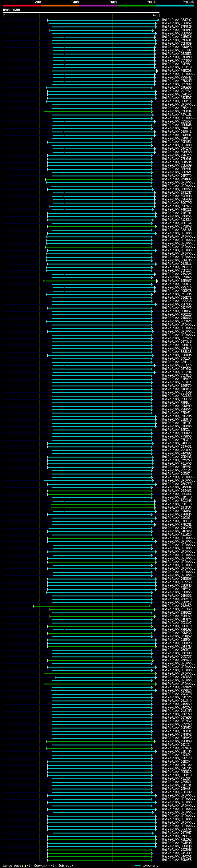Image resolution: width=197 pixels, height=868 pixels.
Task: Select hit label UniRef100_C1MIT8
Action: tap(177, 498)
